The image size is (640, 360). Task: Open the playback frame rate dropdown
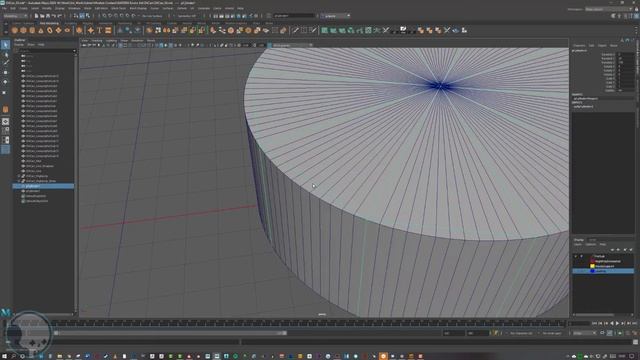[x=584, y=333]
